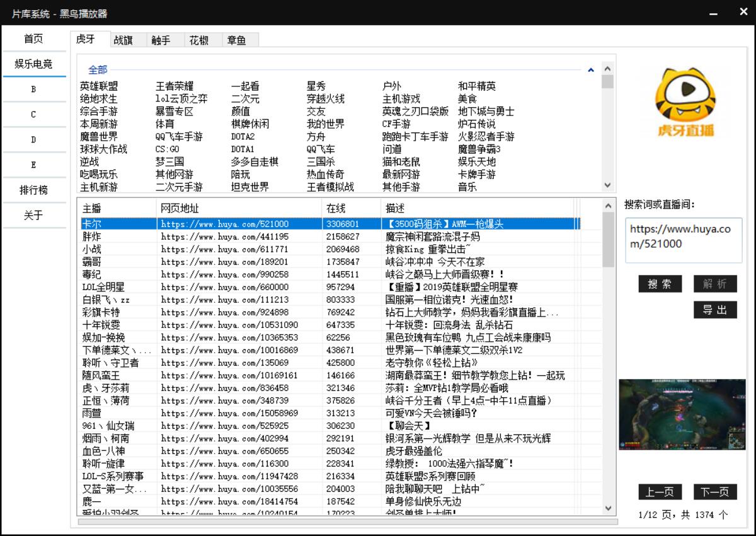This screenshot has height=536, width=756.
Task: Choose the 王者荣耀 category
Action: (175, 86)
